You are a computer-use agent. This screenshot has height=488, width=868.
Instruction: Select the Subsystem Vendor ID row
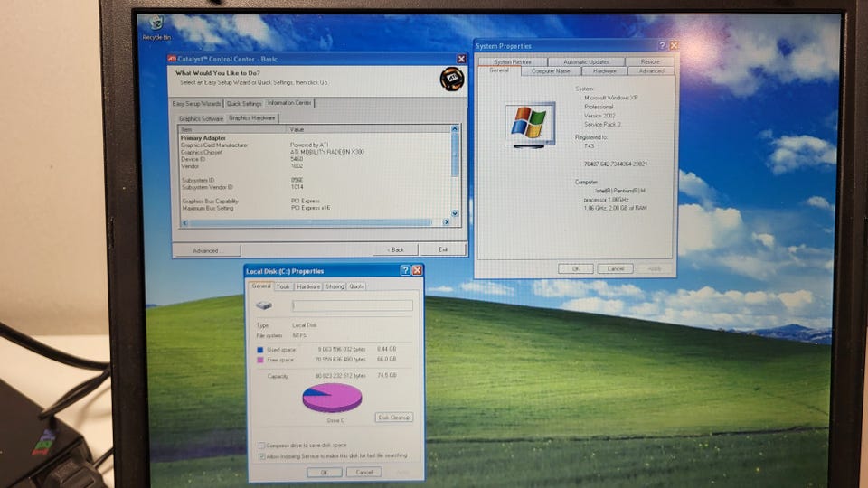click(x=315, y=187)
